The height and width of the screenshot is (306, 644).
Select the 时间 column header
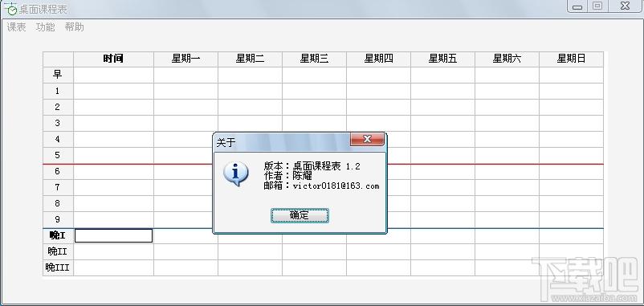pos(114,59)
